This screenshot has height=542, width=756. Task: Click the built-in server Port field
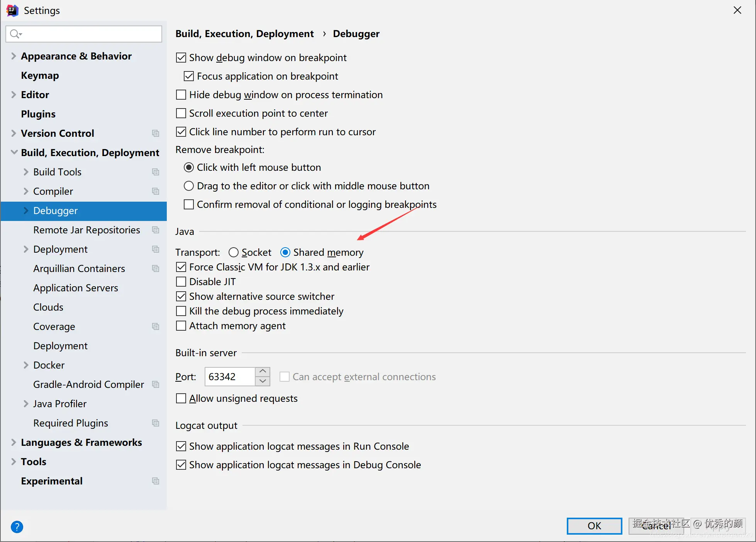[x=230, y=377]
